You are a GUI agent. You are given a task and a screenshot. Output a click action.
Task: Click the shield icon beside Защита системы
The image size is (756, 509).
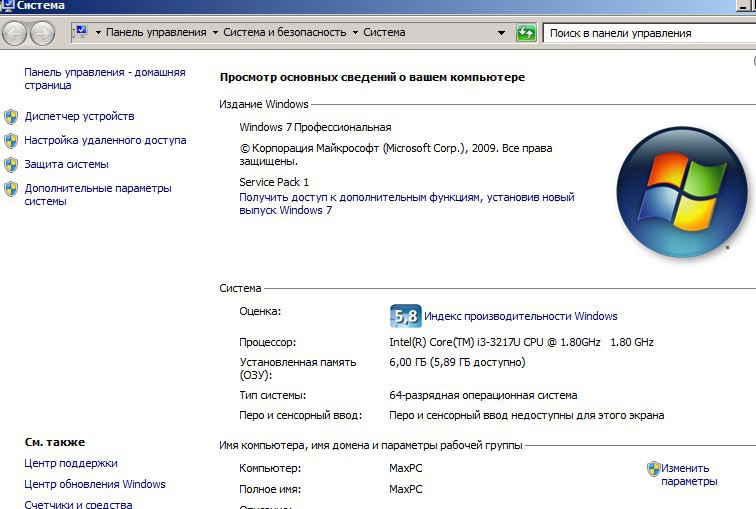(11, 165)
